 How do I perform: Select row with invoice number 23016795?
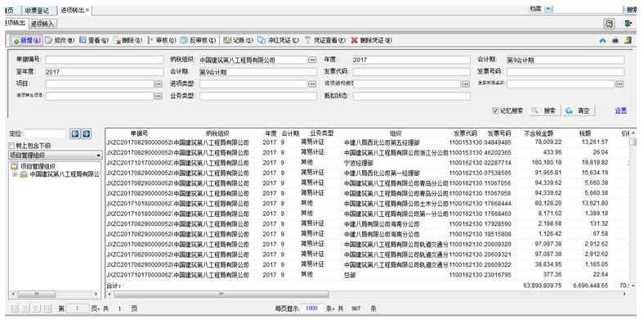tap(367, 275)
